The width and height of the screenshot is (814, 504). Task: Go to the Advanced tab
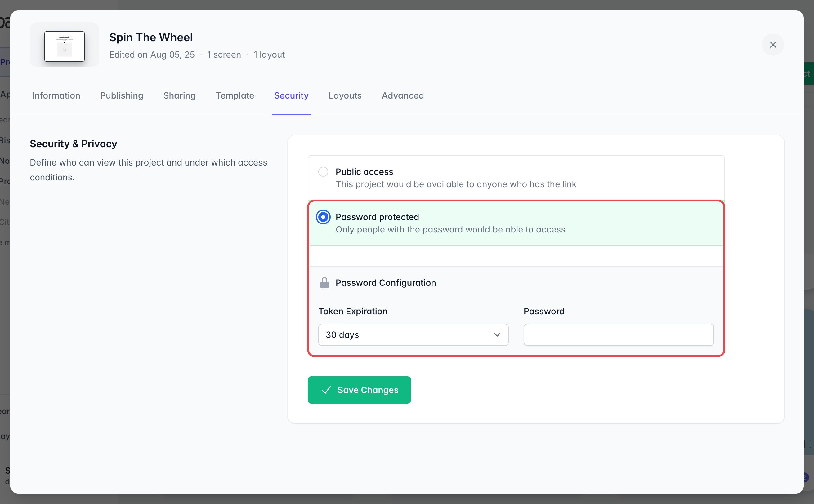click(x=403, y=96)
